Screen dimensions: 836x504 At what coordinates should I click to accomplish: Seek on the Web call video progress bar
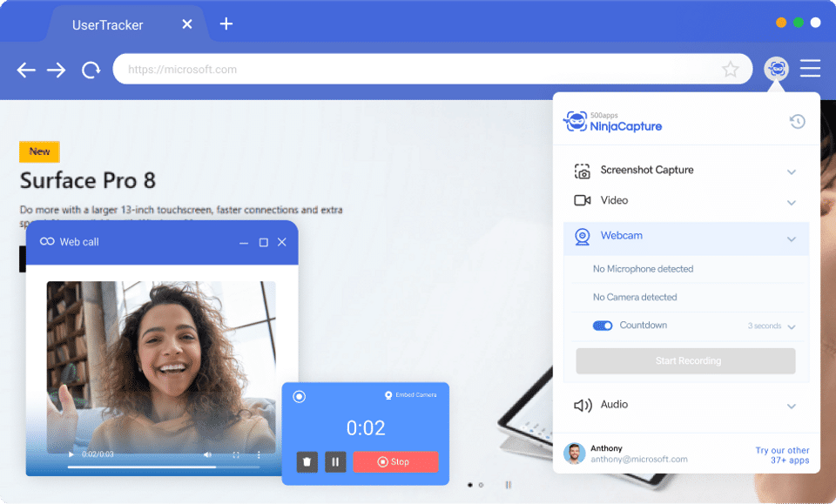[x=164, y=467]
